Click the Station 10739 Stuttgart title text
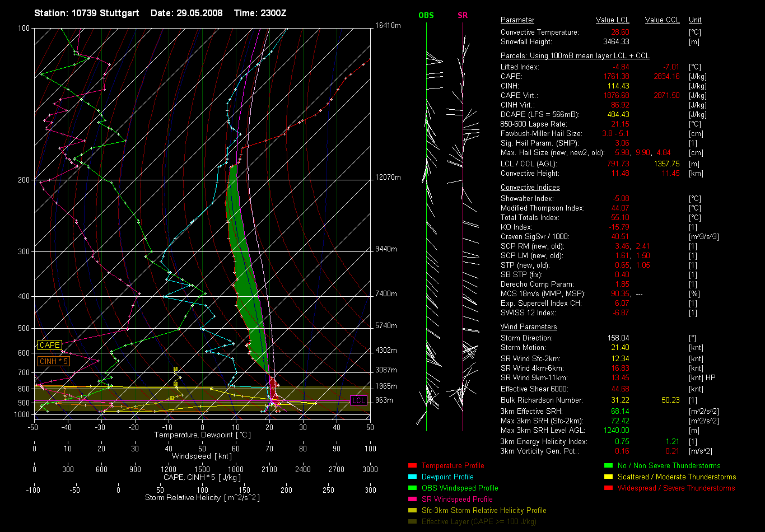 pos(88,13)
